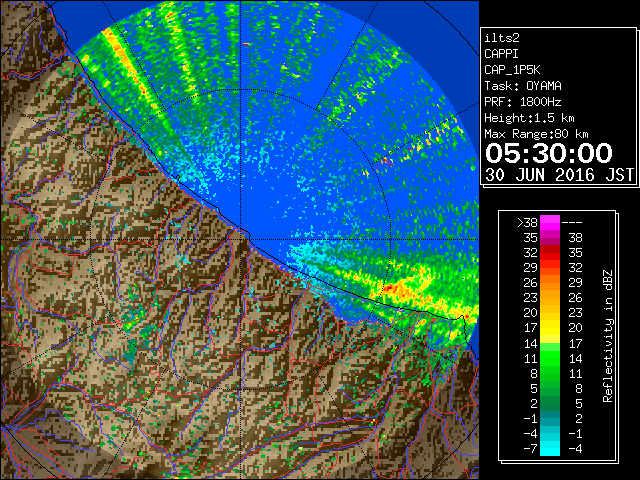Click the 'ilts2' label in info box
Image resolution: width=640 pixels, height=480 pixels.
click(502, 38)
